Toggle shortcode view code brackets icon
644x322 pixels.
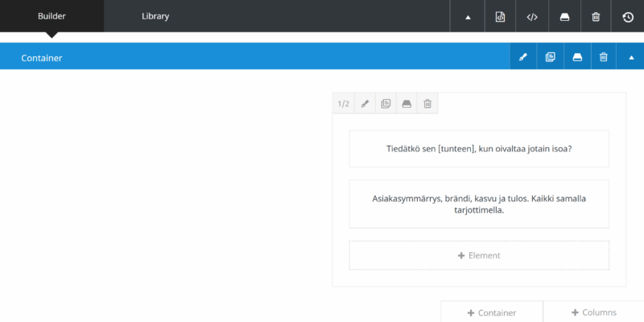[x=532, y=17]
